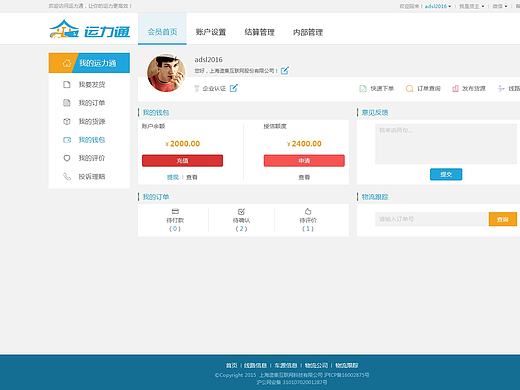Click the user avatar photo
The image size is (520, 390).
[x=166, y=73]
